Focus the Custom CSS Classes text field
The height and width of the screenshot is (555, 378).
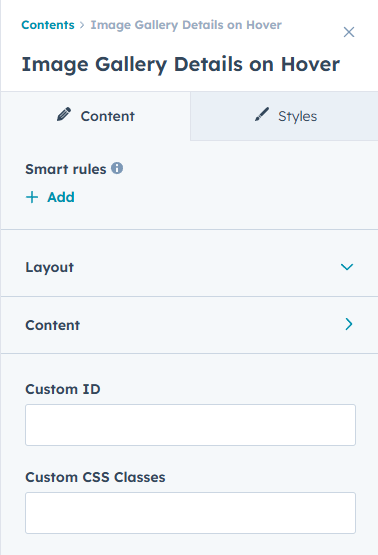pos(190,513)
